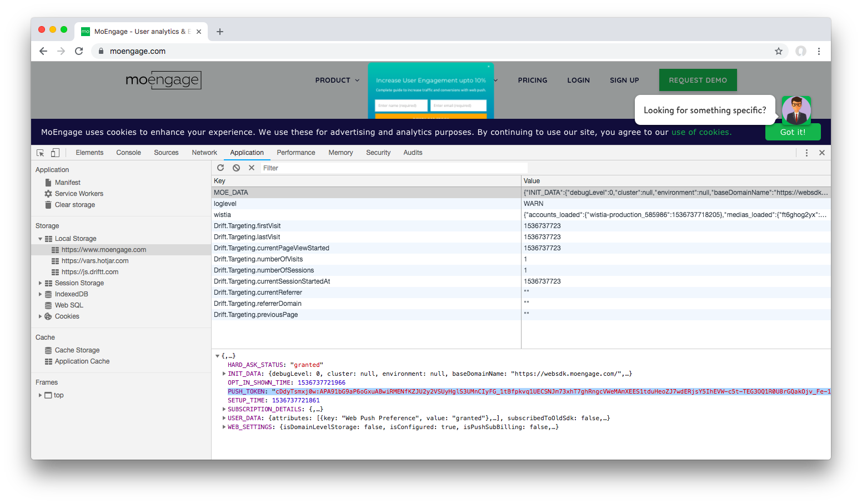
Task: Click the SIGN UP nav link
Action: [x=624, y=80]
